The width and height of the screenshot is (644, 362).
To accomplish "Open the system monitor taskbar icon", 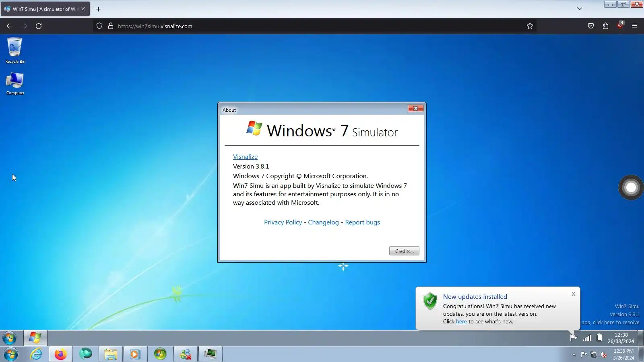I will click(210, 354).
